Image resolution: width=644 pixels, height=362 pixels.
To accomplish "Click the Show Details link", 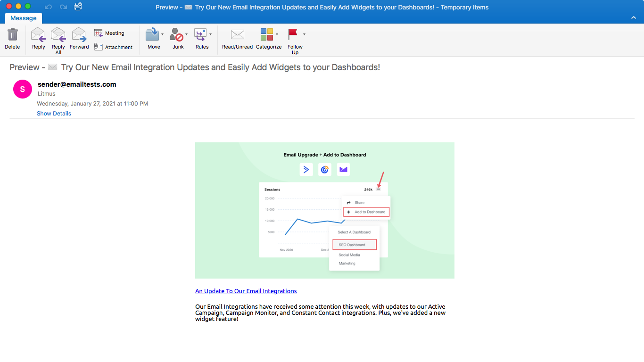I will tap(54, 113).
